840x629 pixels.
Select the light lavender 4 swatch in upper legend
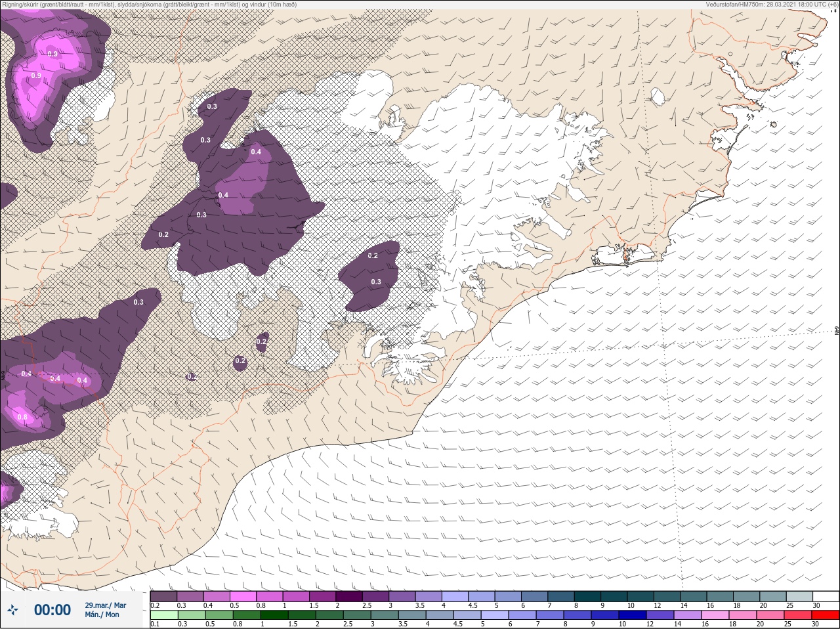455,596
